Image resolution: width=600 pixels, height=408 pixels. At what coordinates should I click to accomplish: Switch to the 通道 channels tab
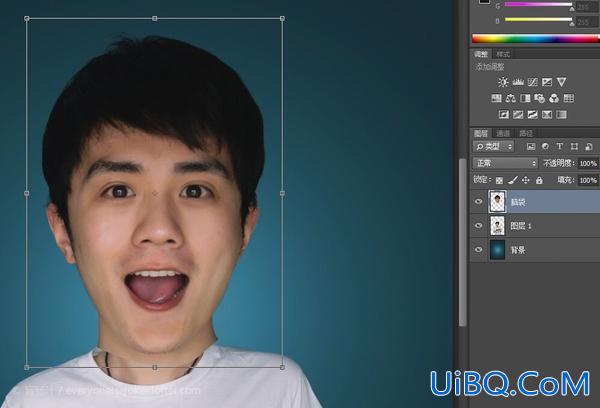503,133
